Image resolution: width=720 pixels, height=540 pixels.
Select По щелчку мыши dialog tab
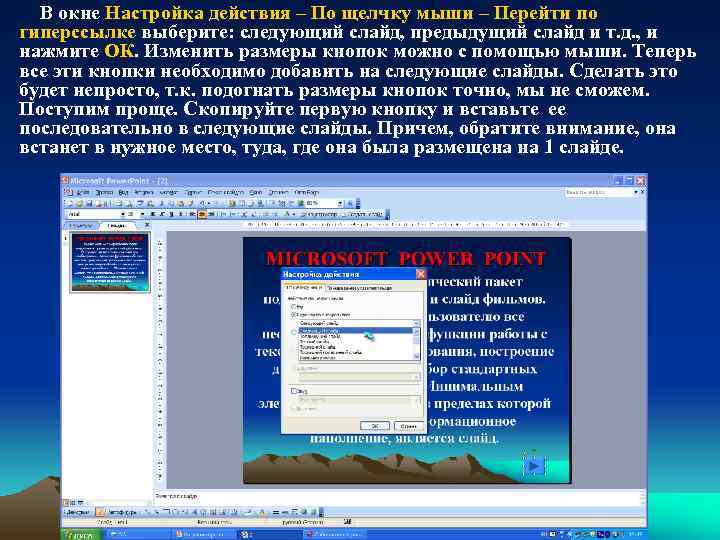(x=304, y=287)
